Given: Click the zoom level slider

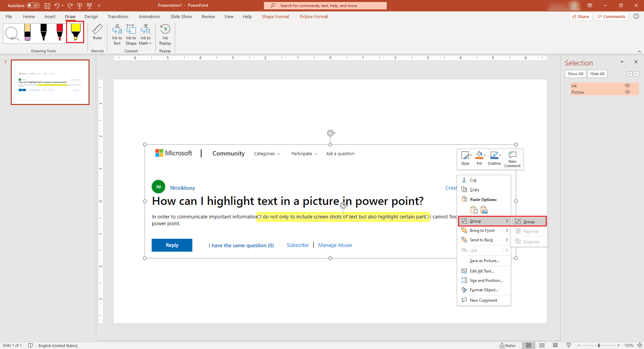Looking at the screenshot, I should 599,345.
